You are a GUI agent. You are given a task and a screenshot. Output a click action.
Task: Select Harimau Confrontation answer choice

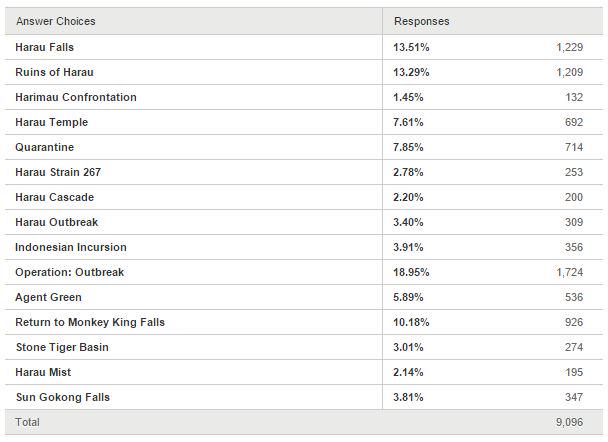pos(76,97)
